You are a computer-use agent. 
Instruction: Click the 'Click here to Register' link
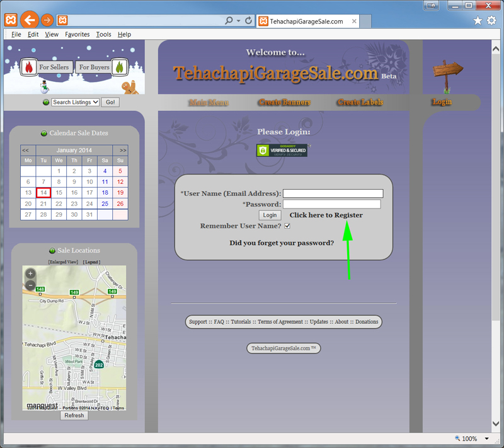326,215
